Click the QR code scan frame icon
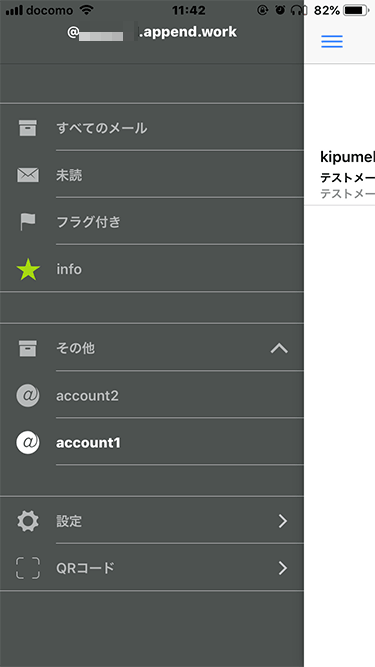 click(x=28, y=568)
